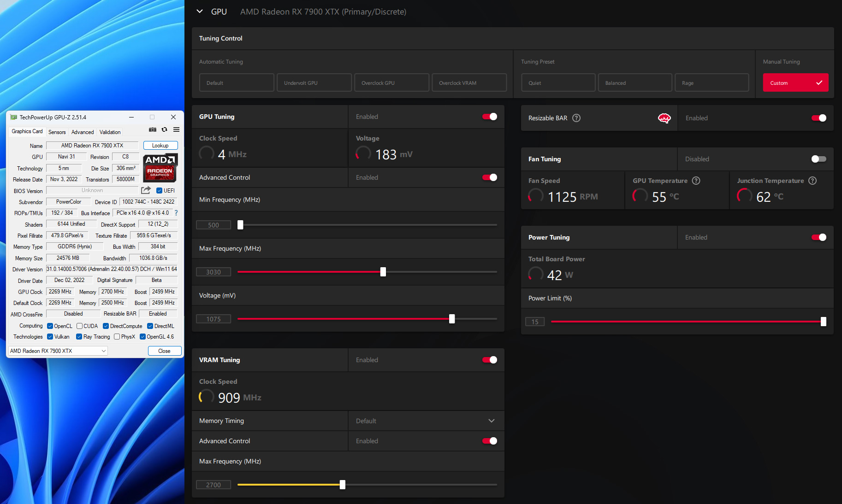Toggle the VRAM Tuning switch

coord(490,360)
